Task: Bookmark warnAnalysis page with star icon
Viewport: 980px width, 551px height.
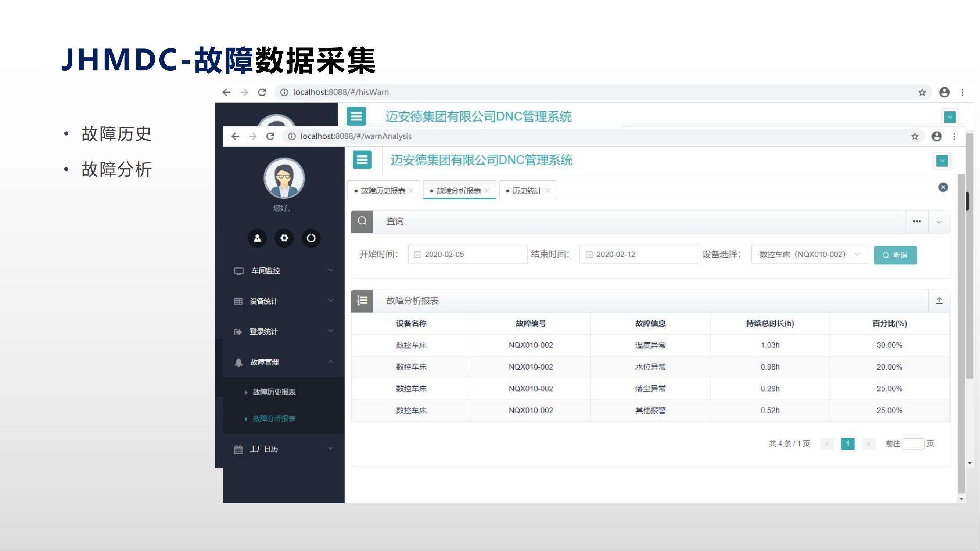Action: 915,137
